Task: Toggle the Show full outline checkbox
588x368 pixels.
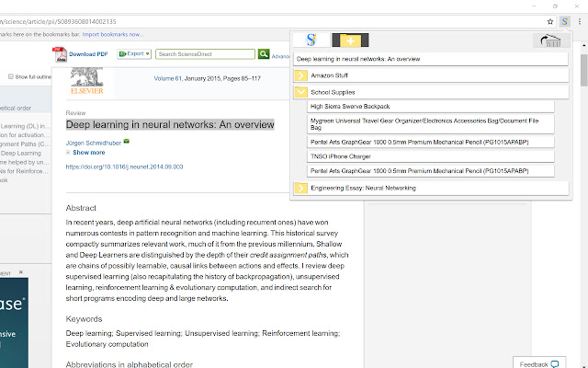Action: coord(10,76)
